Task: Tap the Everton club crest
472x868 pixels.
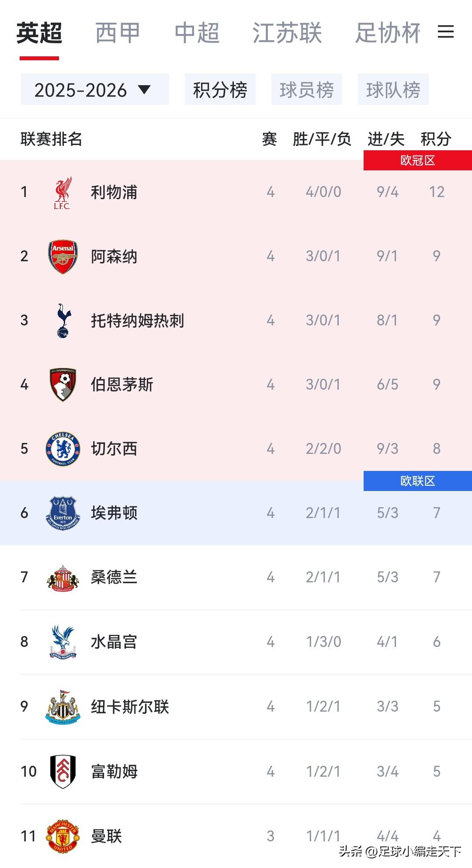Action: point(63,513)
